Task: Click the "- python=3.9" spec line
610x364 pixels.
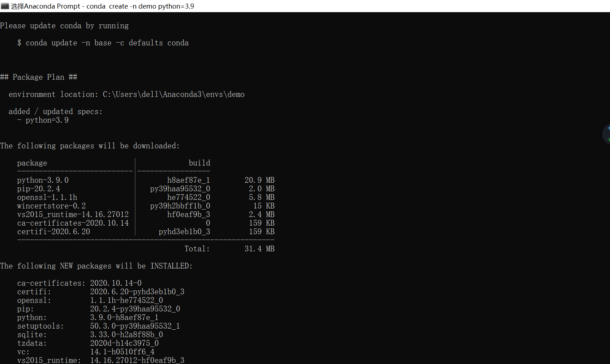Action: 43,120
